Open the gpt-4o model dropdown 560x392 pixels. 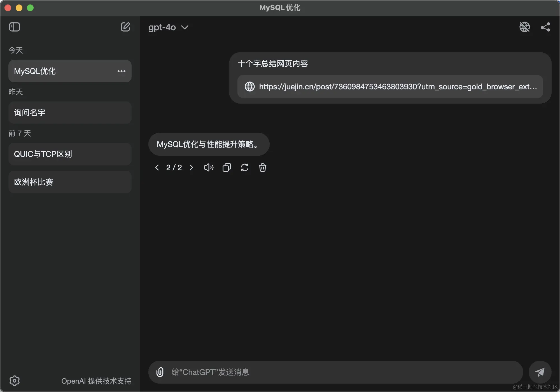tap(168, 27)
